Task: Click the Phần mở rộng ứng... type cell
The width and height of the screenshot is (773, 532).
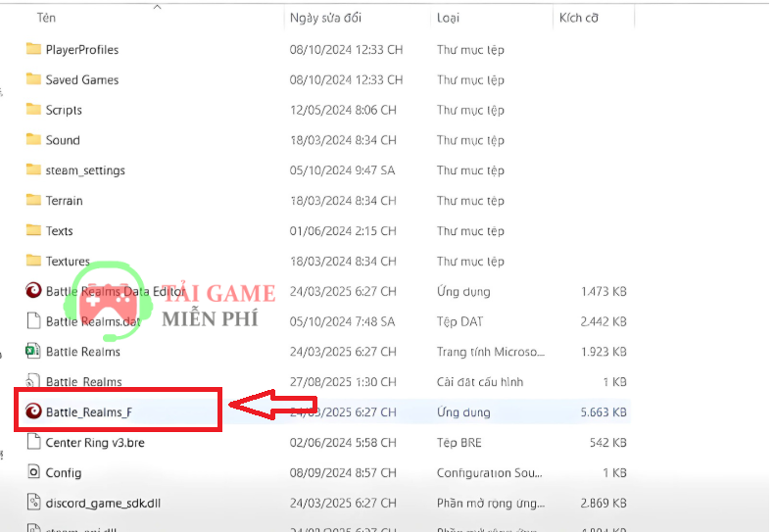Action: 491,504
